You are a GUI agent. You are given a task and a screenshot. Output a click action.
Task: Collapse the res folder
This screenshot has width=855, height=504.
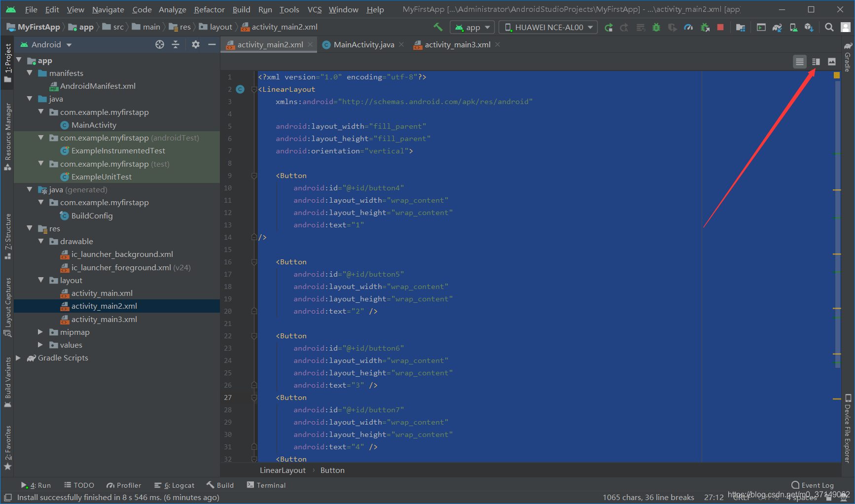(30, 228)
